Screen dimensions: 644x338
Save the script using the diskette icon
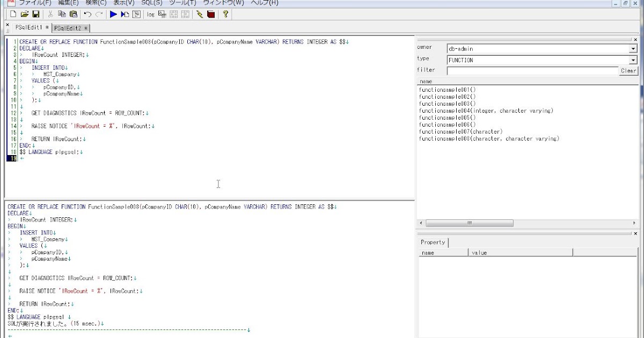[35, 14]
